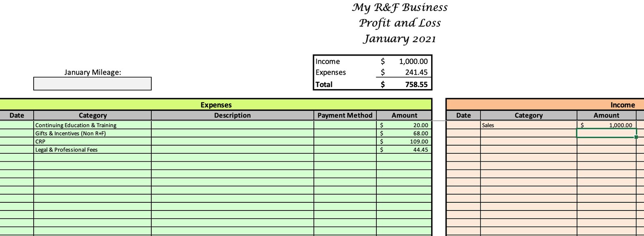Click the Payment Method cell for Legal & Professional Fees
Image resolution: width=644 pixels, height=236 pixels.
345,150
